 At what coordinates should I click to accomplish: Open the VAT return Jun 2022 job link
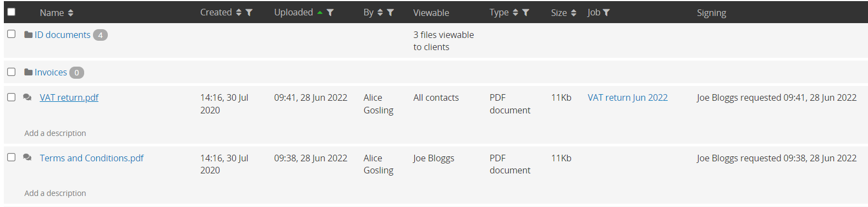coord(628,97)
